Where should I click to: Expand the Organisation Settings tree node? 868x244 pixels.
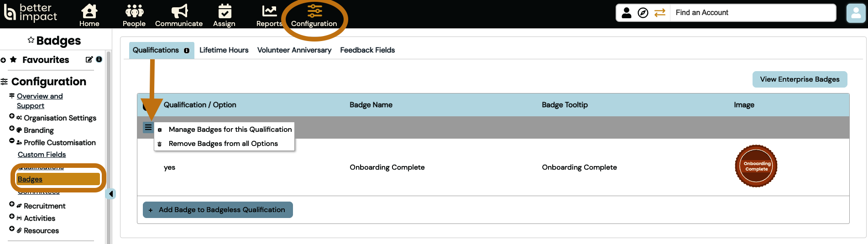click(12, 116)
